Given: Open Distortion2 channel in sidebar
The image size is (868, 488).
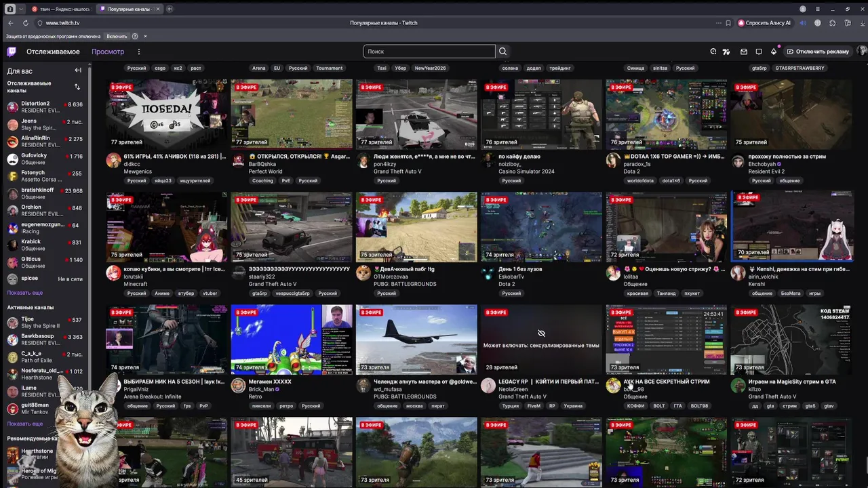Looking at the screenshot, I should [45, 107].
